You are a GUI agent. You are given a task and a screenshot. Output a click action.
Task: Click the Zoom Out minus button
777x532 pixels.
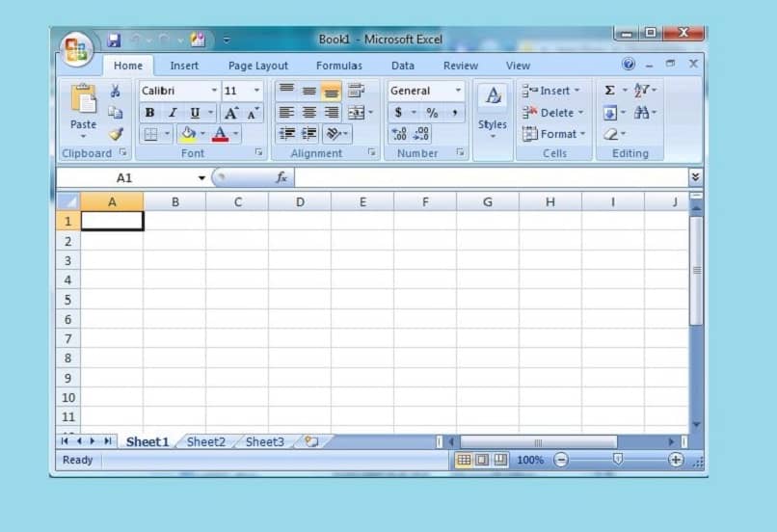tap(561, 460)
